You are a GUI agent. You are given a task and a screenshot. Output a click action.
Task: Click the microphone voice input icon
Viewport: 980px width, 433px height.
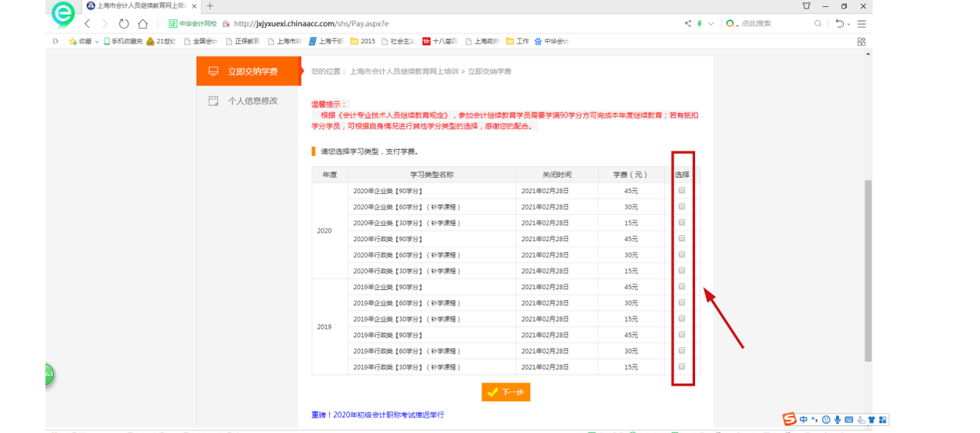point(838,420)
